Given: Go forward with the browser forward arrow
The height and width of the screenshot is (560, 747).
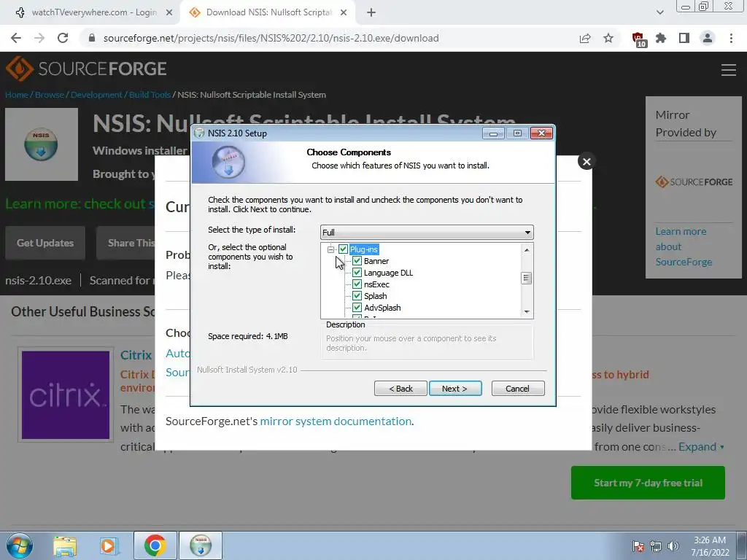Looking at the screenshot, I should [39, 38].
